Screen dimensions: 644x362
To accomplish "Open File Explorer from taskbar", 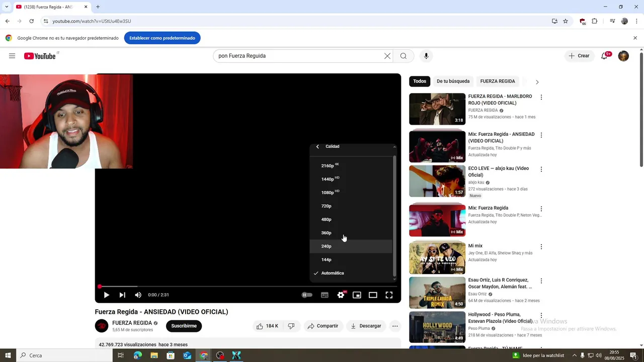I will pyautogui.click(x=154, y=355).
